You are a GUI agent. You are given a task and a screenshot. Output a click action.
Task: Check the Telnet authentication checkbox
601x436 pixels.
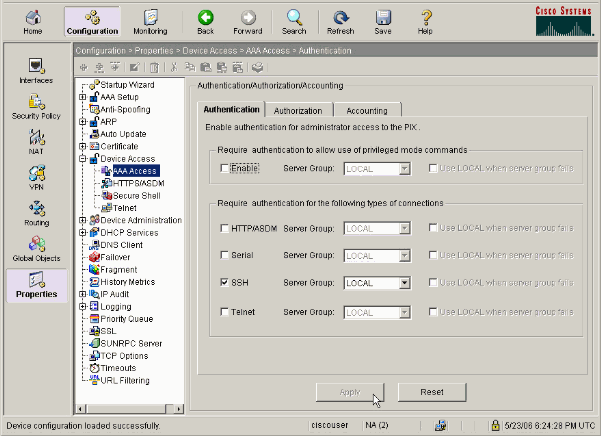tap(225, 312)
